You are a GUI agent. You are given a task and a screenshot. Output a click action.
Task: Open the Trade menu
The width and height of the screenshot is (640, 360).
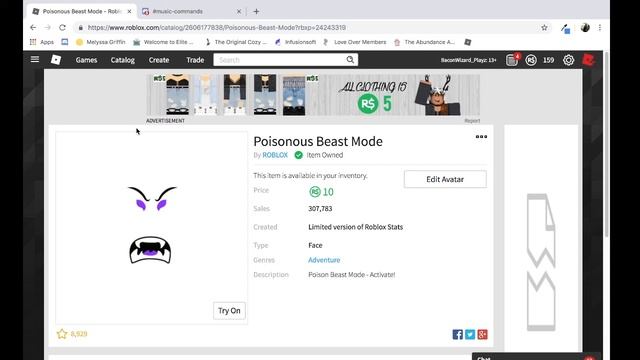(x=195, y=60)
